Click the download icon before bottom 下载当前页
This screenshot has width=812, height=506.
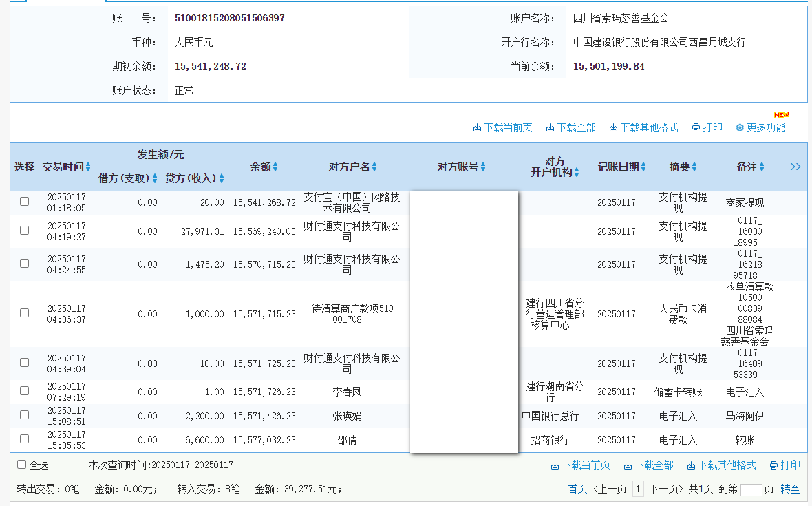coord(555,465)
